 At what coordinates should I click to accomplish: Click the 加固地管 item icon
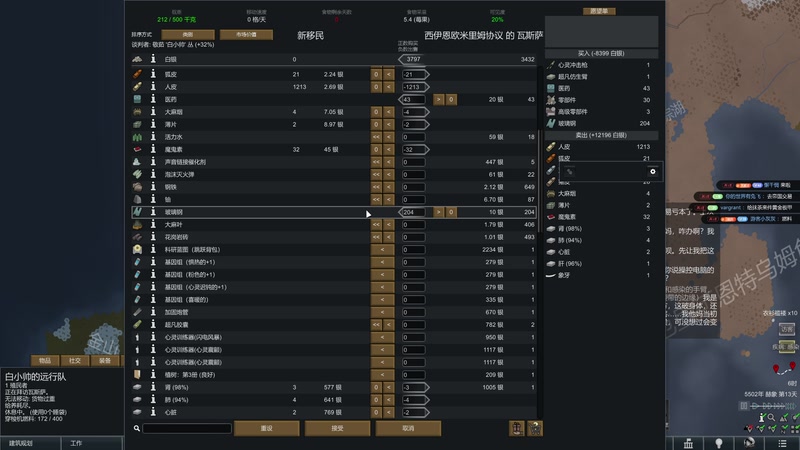[137, 312]
